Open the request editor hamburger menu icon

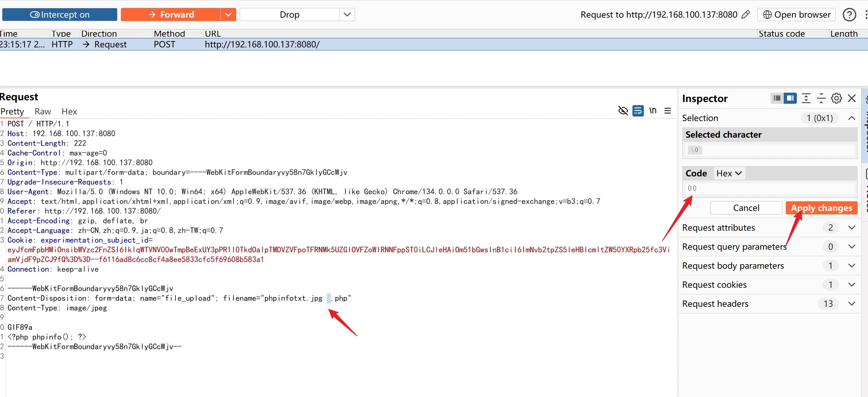click(x=668, y=111)
